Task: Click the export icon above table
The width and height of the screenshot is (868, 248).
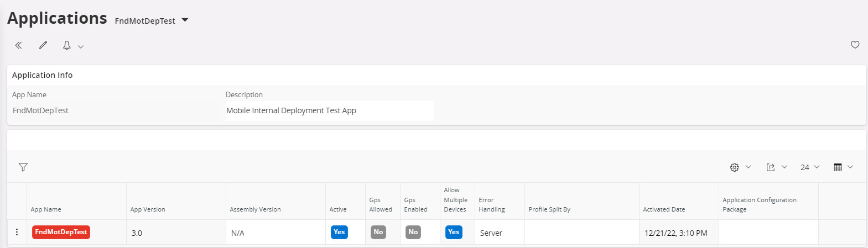Action: point(770,167)
